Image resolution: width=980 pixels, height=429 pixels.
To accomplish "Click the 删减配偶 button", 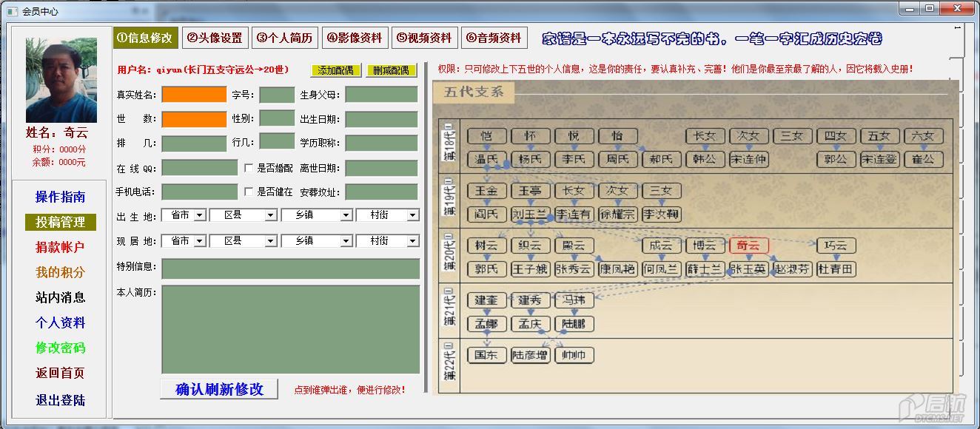I will (x=392, y=70).
